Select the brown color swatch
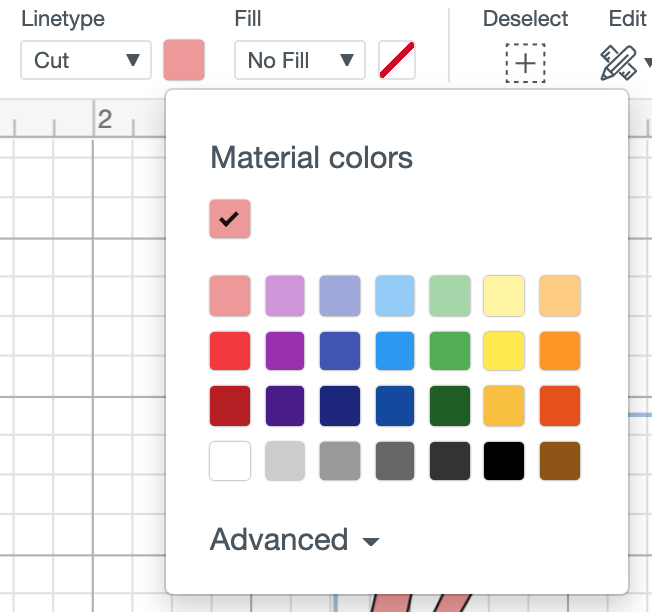Screen dimensions: 652x612 [x=560, y=461]
